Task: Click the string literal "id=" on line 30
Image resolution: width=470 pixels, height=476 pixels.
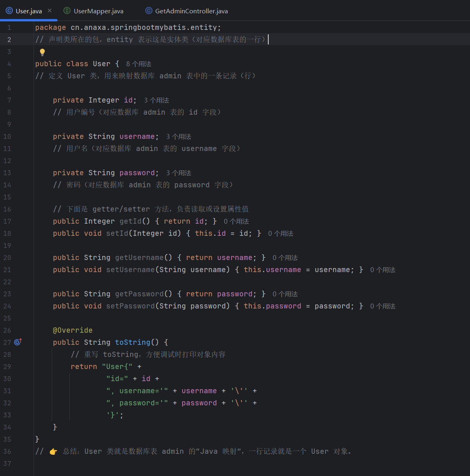Action: coord(117,379)
